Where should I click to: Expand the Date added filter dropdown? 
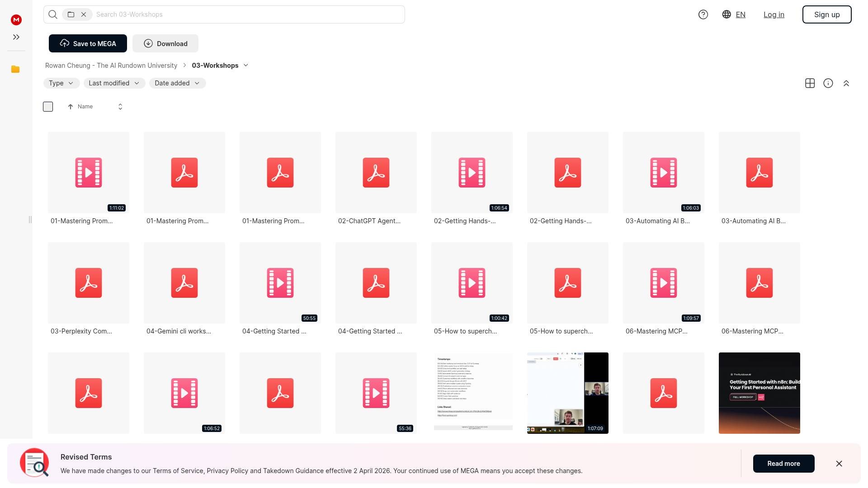point(177,83)
